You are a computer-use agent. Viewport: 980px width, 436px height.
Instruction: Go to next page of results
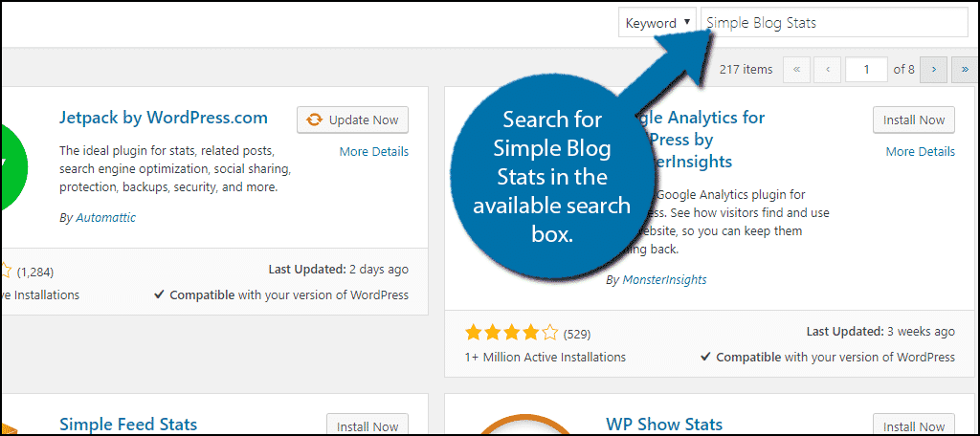click(934, 70)
